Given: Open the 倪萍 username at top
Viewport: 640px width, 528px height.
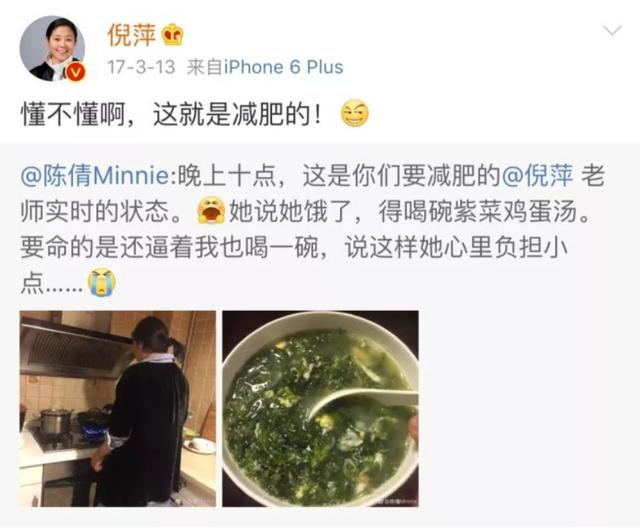Looking at the screenshot, I should (131, 35).
